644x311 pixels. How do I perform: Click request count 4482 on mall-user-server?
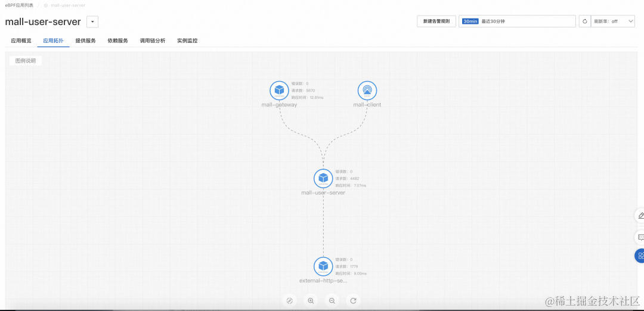click(x=347, y=179)
